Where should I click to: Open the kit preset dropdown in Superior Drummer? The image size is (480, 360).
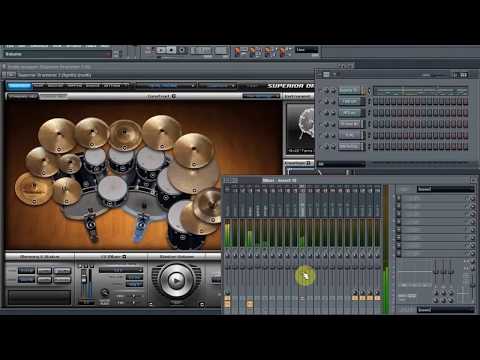pyautogui.click(x=165, y=86)
